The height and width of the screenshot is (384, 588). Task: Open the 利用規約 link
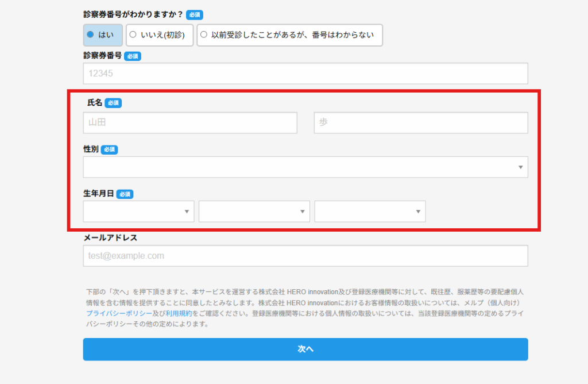point(179,313)
